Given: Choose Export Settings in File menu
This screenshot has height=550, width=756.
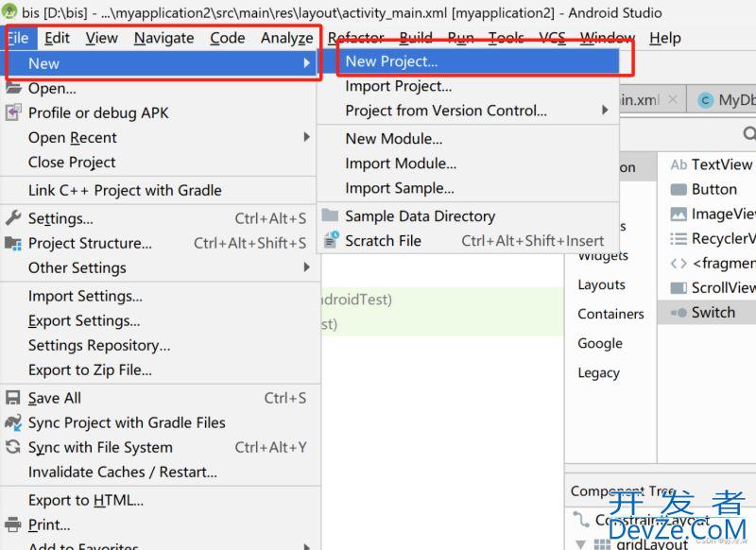Looking at the screenshot, I should click(159, 320).
